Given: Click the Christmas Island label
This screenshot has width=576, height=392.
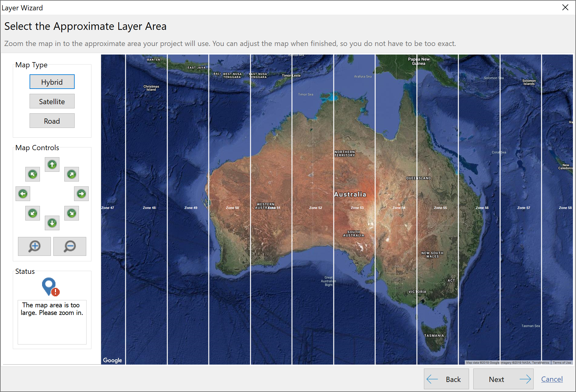Looking at the screenshot, I should (151, 88).
